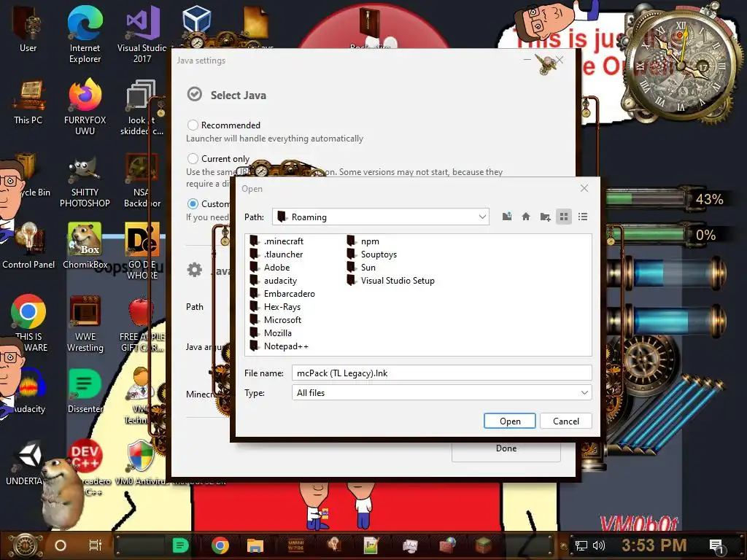The image size is (747, 560).
Task: Click the 43% green meter gadget
Action: click(667, 198)
